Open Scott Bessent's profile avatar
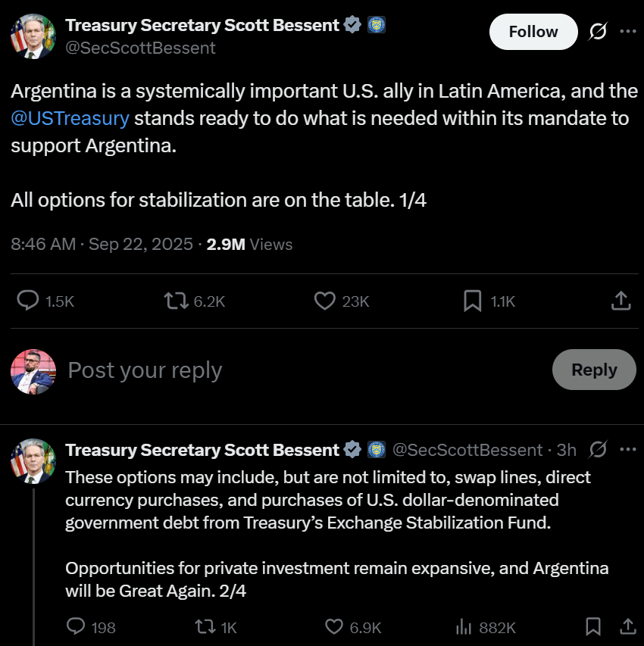This screenshot has height=646, width=644. click(x=33, y=36)
